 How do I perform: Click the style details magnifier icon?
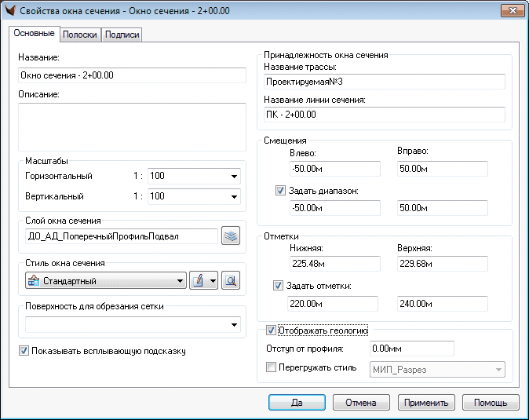coord(230,281)
